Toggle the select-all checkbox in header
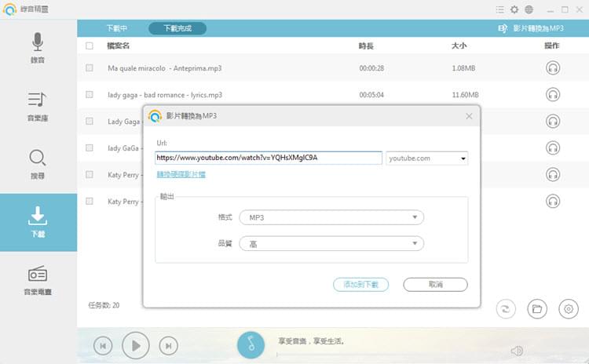The image size is (589, 364). tap(90, 46)
